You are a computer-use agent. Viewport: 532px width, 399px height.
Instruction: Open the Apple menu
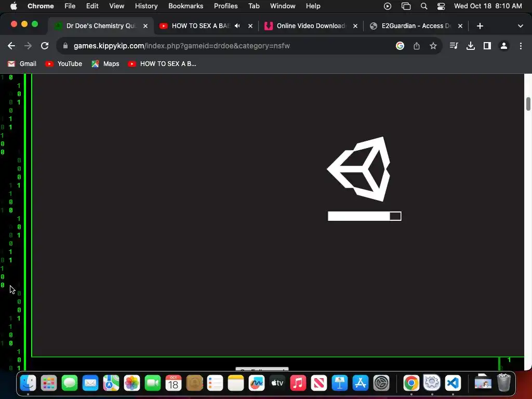14,6
